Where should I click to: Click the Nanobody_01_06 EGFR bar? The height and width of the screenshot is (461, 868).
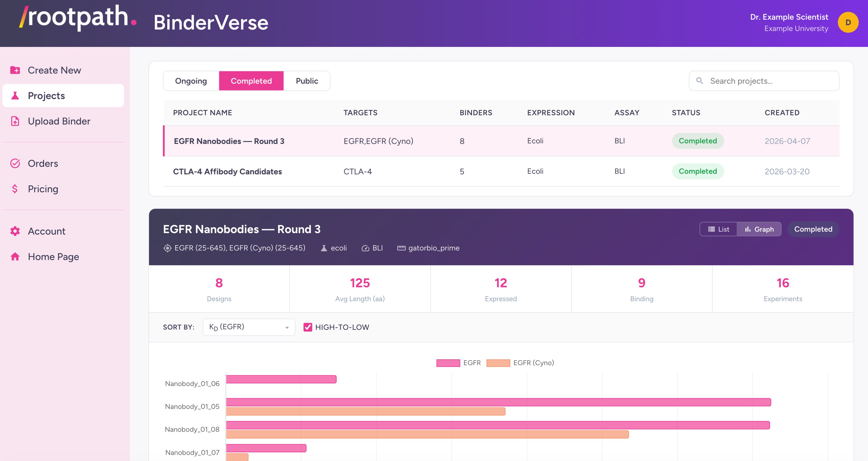[x=281, y=379]
